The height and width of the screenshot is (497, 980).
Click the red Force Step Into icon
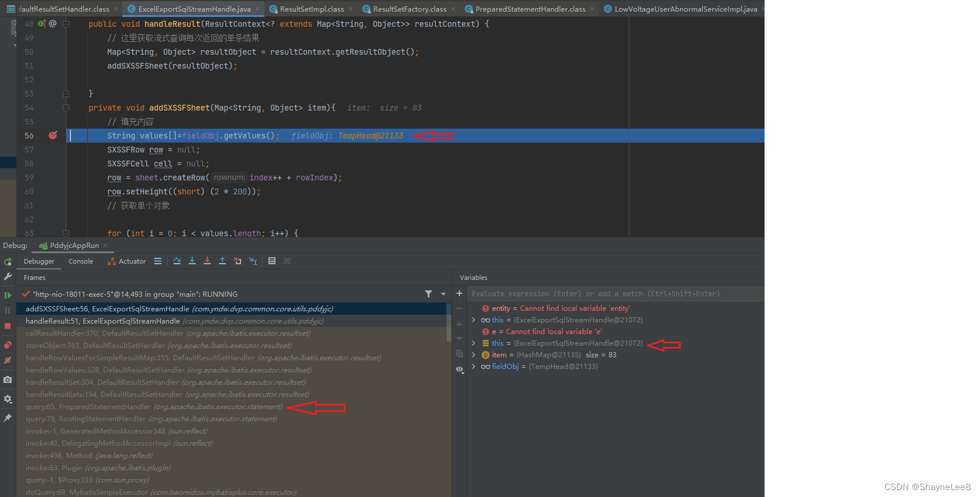click(207, 261)
